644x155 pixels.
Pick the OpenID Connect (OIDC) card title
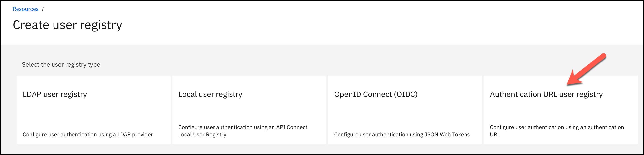(x=376, y=94)
